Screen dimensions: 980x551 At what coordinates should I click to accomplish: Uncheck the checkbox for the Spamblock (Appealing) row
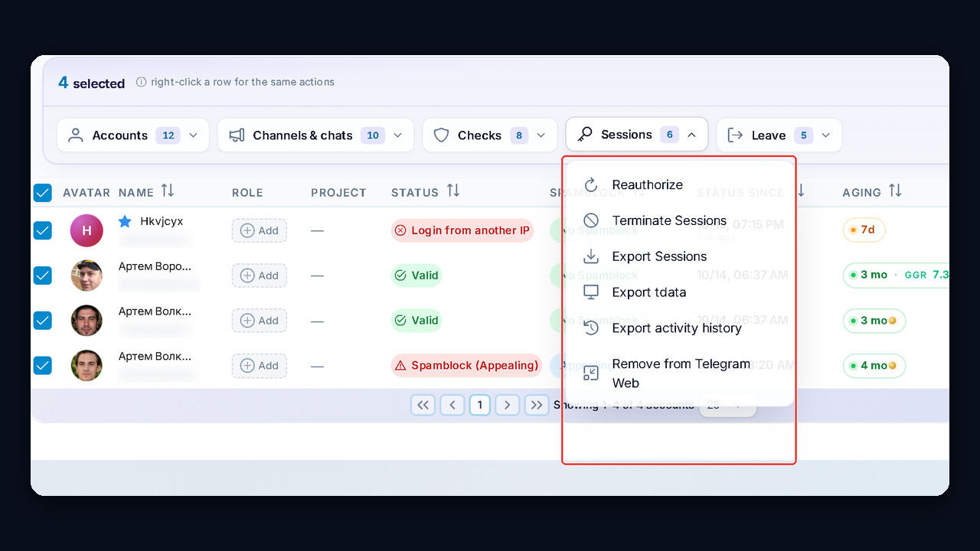coord(43,366)
